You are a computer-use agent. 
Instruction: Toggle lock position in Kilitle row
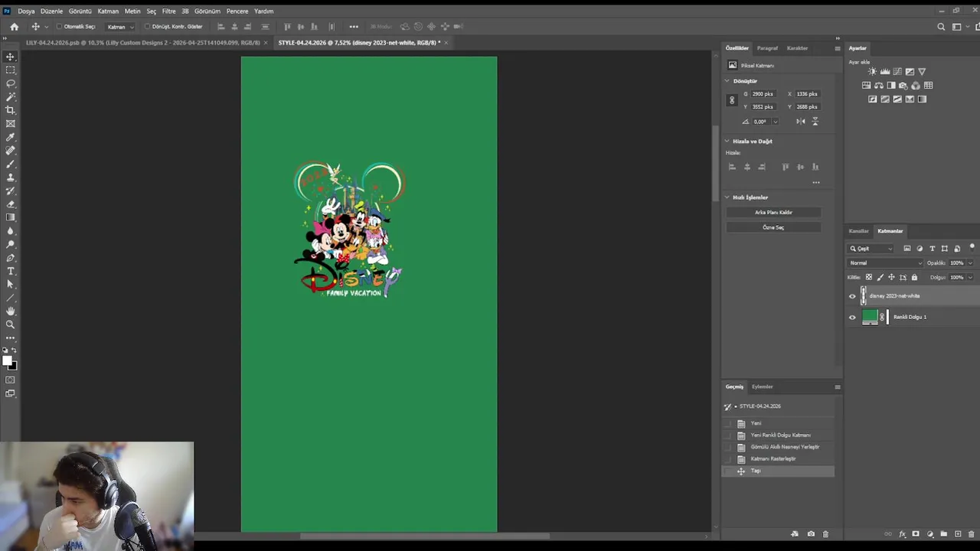[891, 277]
